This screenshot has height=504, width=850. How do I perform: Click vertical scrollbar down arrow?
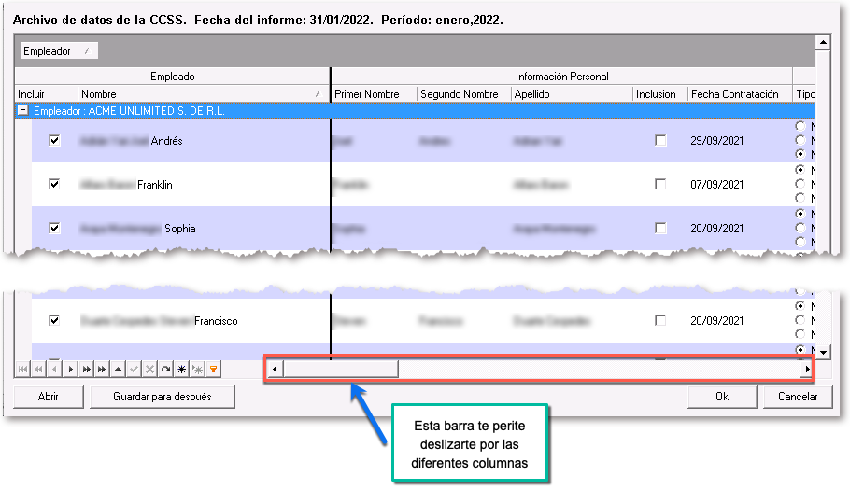click(823, 352)
